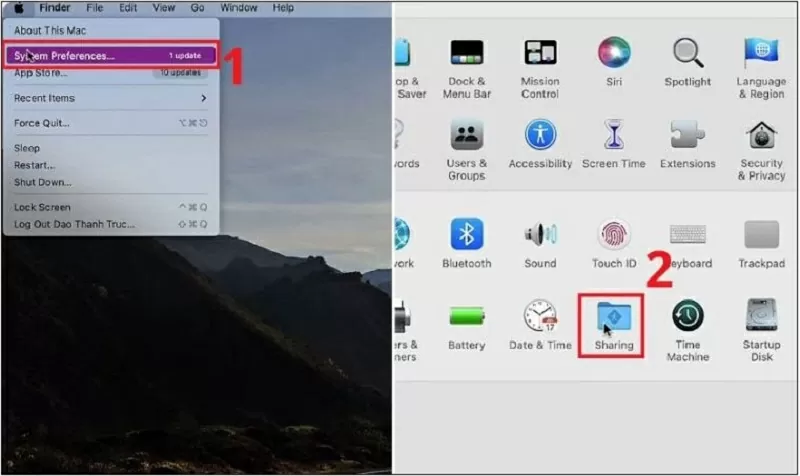Select Shut Down in Apple menu

coord(111,182)
